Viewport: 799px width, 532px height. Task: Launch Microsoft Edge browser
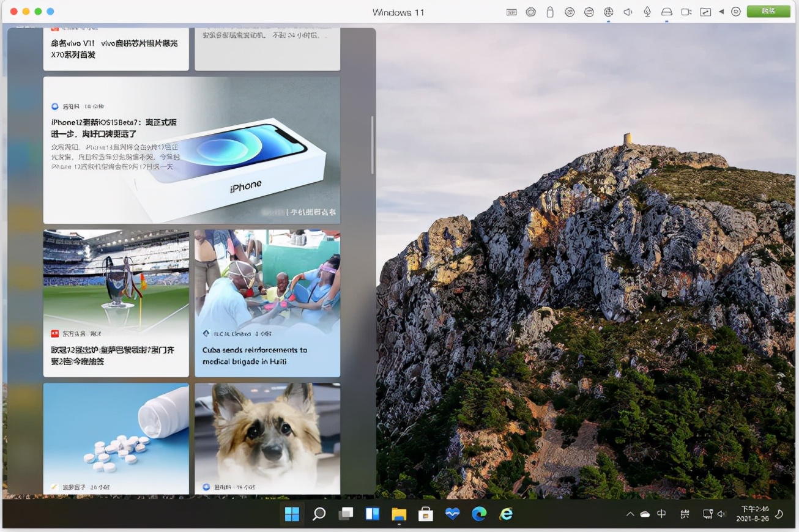[x=479, y=514]
